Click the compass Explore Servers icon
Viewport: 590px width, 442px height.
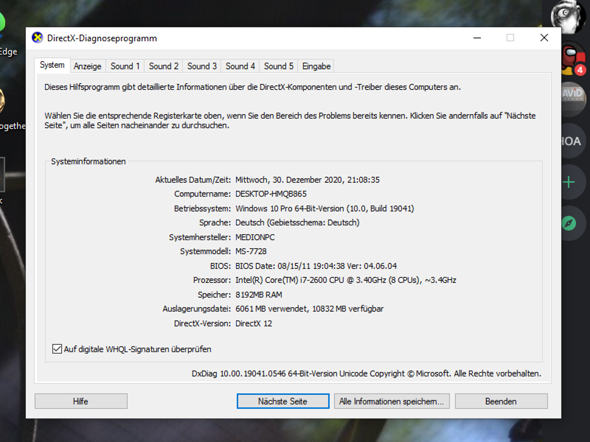click(x=569, y=223)
